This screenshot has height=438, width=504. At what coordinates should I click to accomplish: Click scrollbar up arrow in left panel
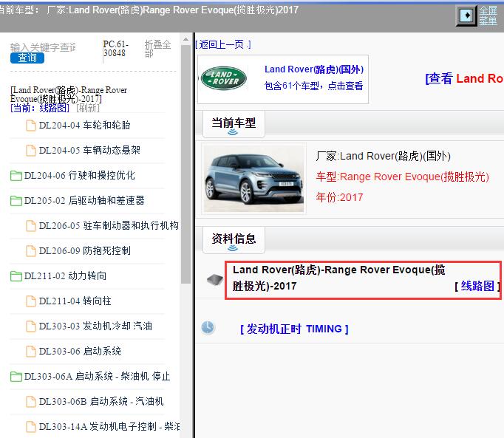coord(185,40)
